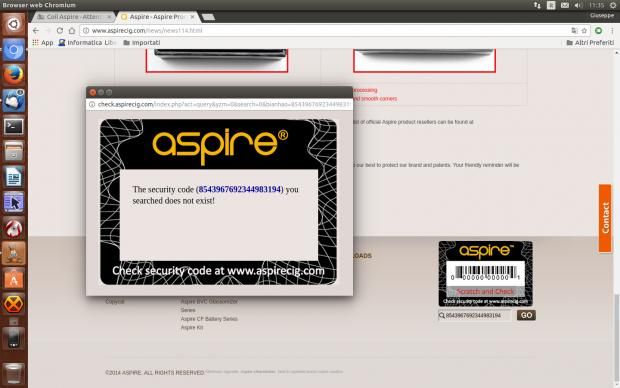
Task: Open the Aspire BVC Clearomizer link
Action: point(209,301)
